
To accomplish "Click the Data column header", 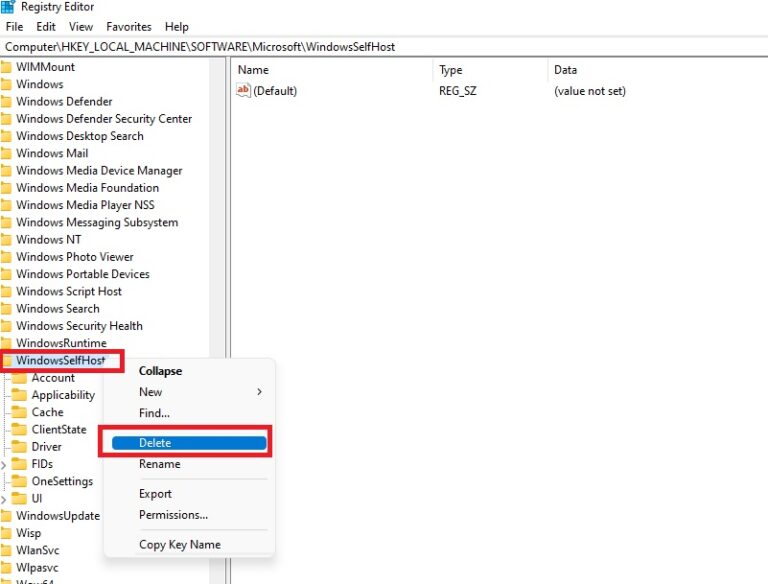I will pos(565,70).
